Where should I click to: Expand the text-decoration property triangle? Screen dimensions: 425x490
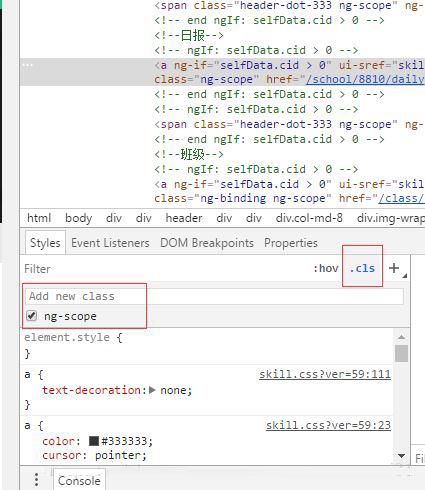click(x=152, y=390)
